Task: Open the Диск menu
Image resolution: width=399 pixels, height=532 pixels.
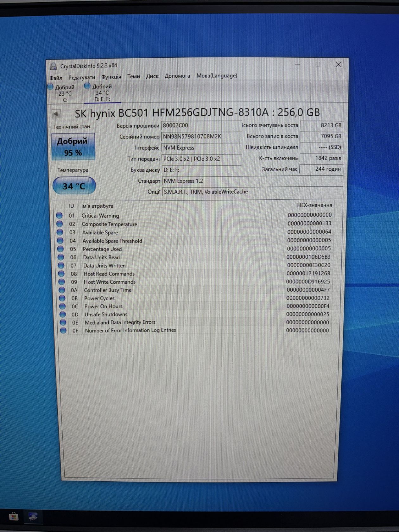Action: point(152,76)
